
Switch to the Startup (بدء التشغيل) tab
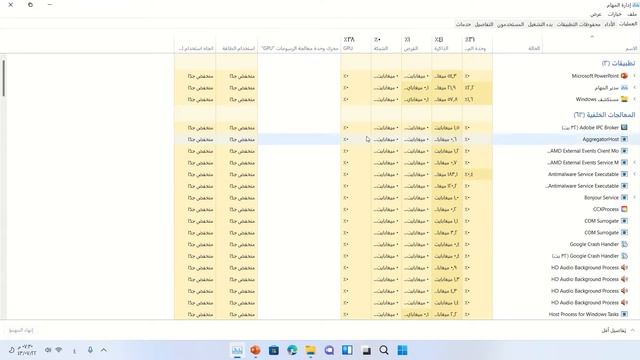coord(540,24)
